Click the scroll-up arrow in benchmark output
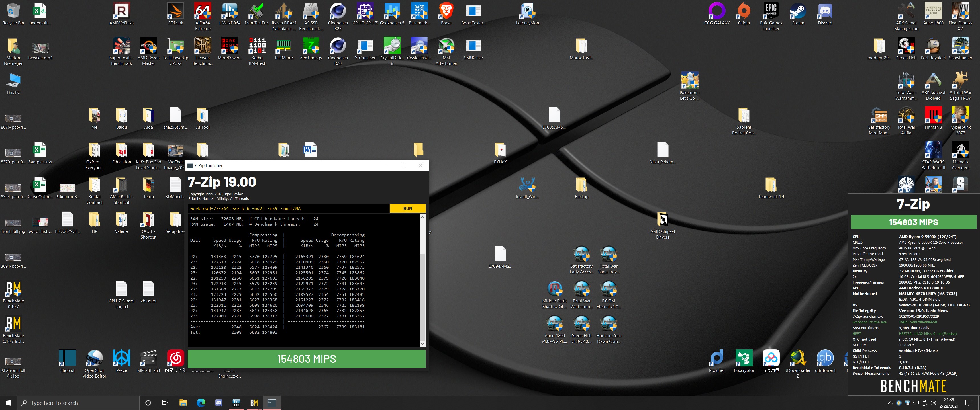 click(x=422, y=217)
